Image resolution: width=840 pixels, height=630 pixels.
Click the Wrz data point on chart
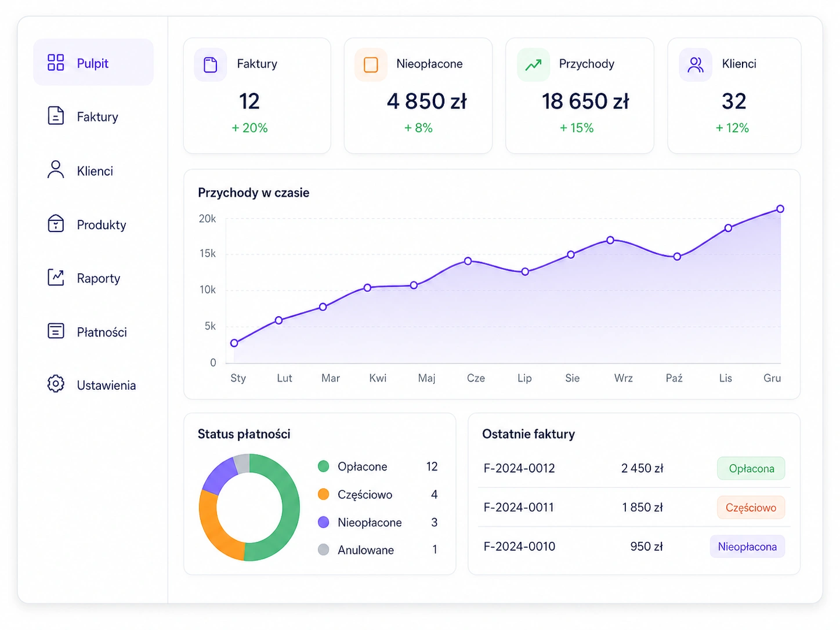point(610,240)
